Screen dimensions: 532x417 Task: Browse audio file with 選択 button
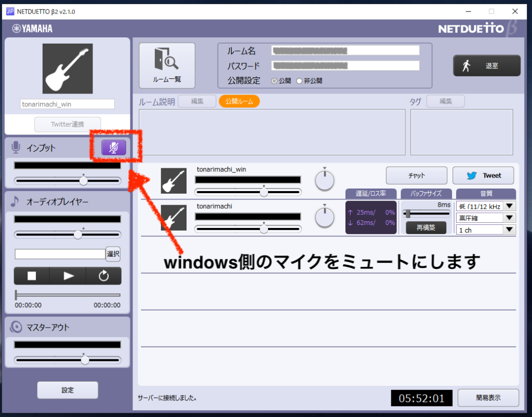pos(113,254)
